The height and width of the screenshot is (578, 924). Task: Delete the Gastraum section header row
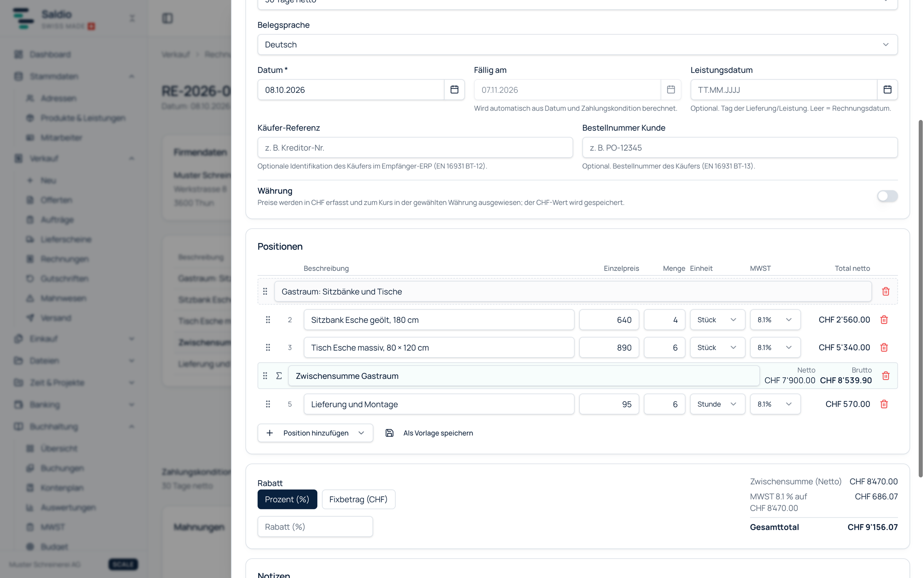pyautogui.click(x=885, y=291)
